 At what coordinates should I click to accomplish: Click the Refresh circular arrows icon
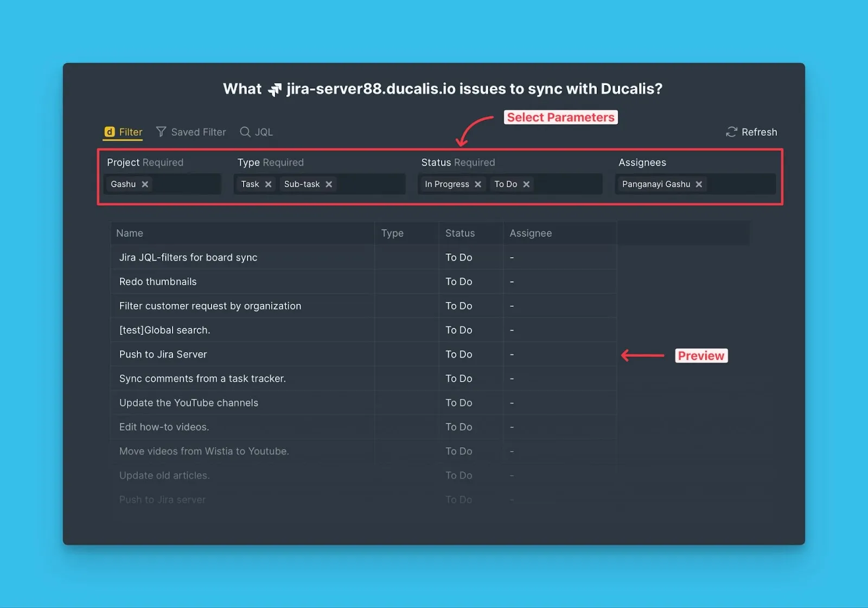(x=731, y=132)
